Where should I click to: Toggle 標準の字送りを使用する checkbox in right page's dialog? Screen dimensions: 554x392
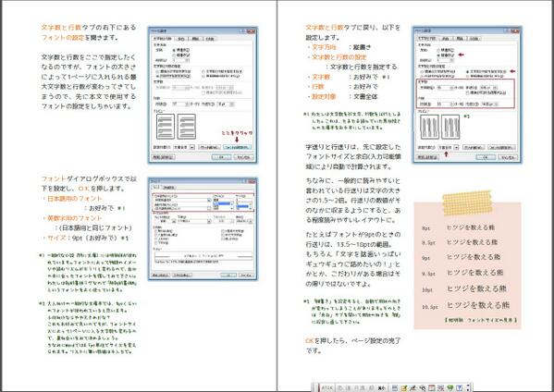coord(486,92)
